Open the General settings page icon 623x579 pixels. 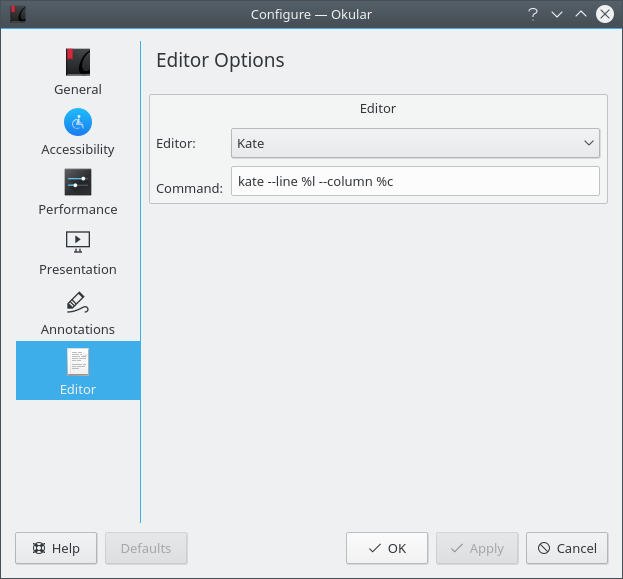[x=78, y=63]
